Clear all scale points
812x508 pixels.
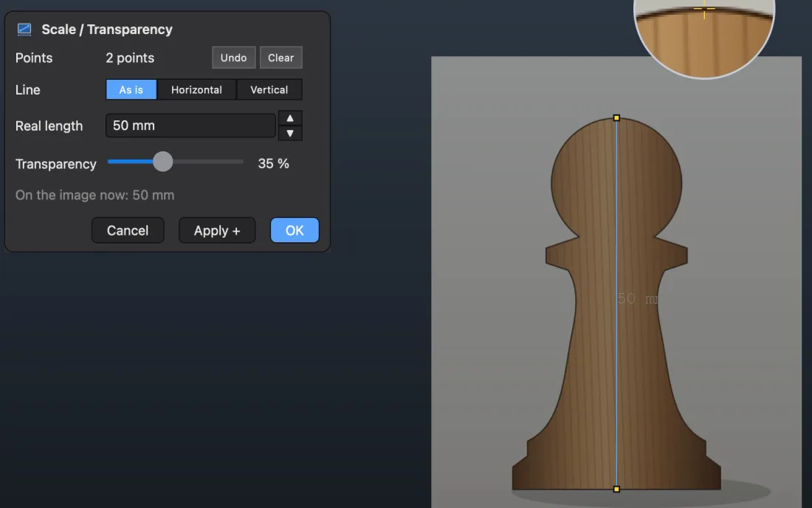coord(281,58)
